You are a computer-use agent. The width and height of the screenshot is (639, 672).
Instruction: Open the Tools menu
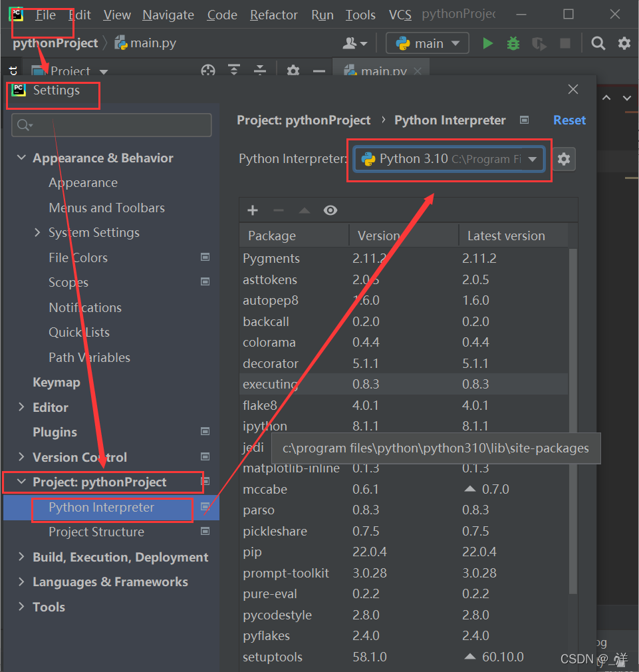pyautogui.click(x=360, y=15)
